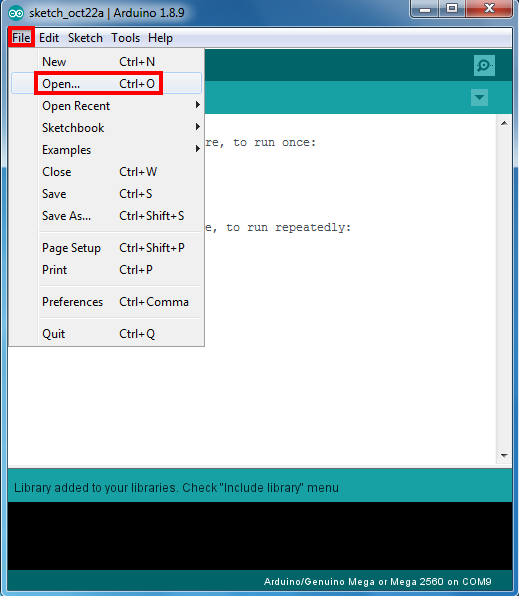Open the Serial Monitor magnifier icon

tap(484, 65)
